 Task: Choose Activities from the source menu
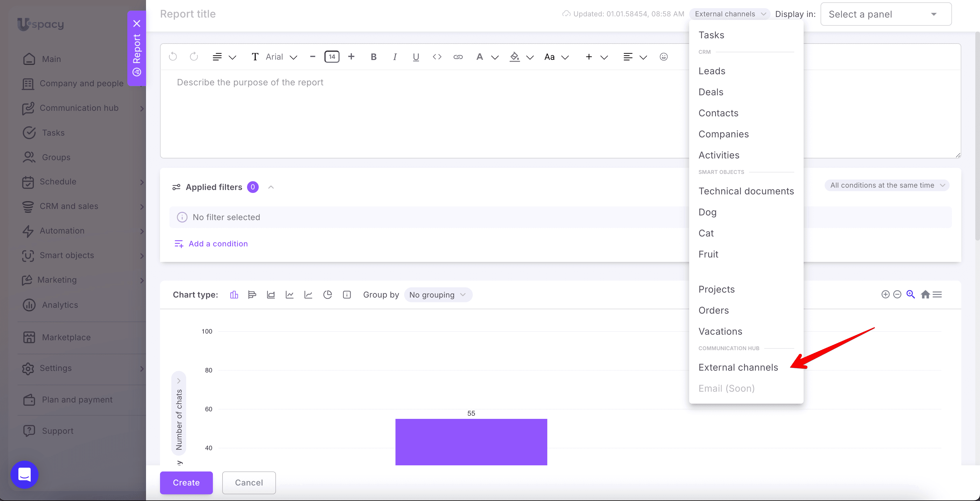[746, 155]
